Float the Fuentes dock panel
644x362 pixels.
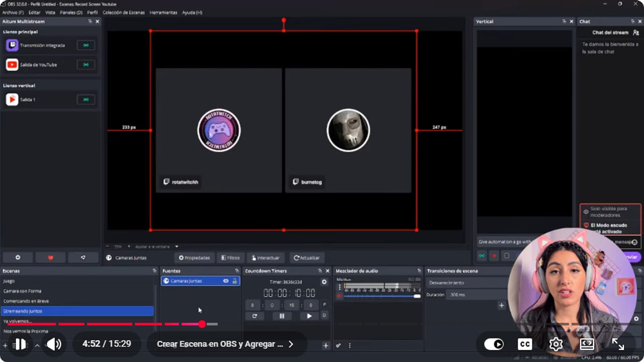click(237, 271)
